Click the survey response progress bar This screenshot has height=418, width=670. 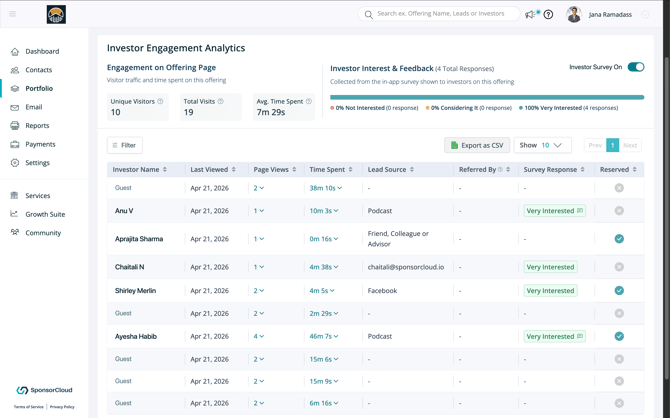point(487,97)
